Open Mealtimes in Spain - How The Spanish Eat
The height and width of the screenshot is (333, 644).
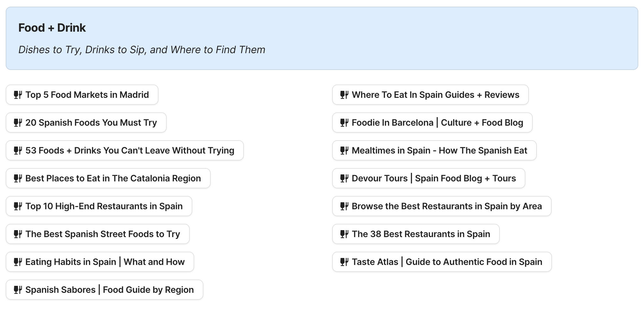[434, 150]
